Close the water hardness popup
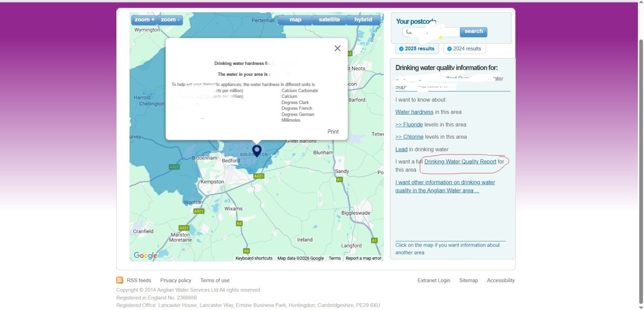The height and width of the screenshot is (310, 644). [337, 48]
